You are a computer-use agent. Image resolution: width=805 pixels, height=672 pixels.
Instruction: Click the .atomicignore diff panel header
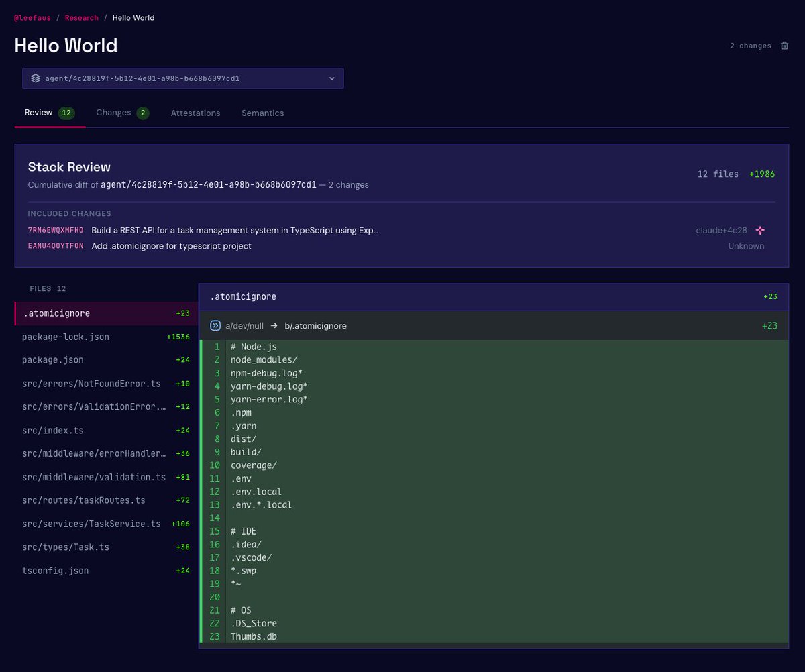point(494,296)
